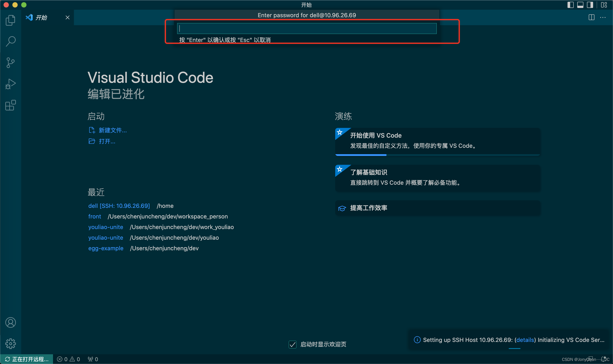Open the Source Control view

coord(10,63)
